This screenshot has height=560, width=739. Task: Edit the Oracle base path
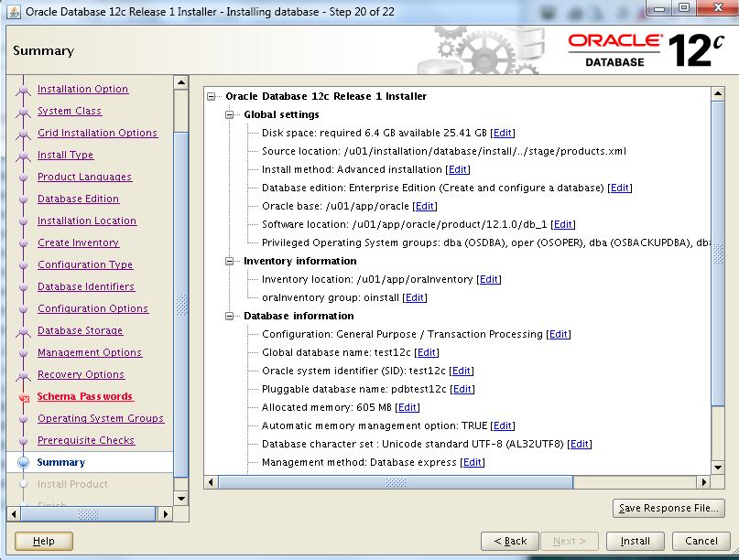[425, 206]
